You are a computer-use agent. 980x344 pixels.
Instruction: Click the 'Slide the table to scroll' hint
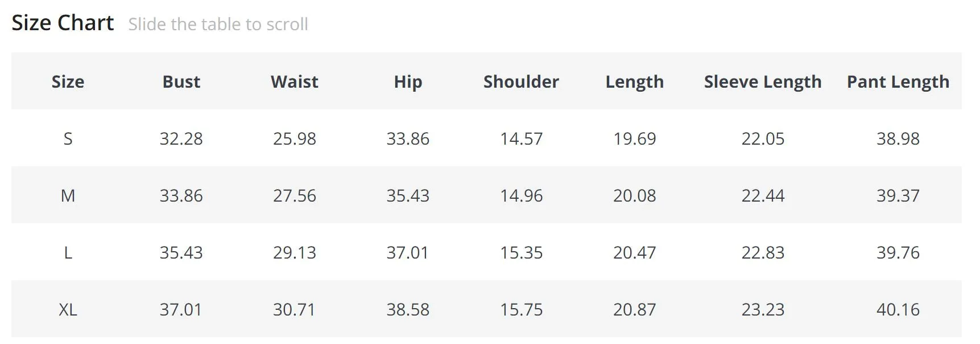tap(218, 24)
